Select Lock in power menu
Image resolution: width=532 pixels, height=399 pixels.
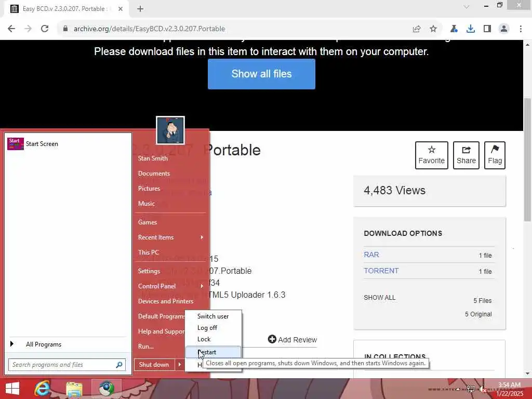point(213,339)
